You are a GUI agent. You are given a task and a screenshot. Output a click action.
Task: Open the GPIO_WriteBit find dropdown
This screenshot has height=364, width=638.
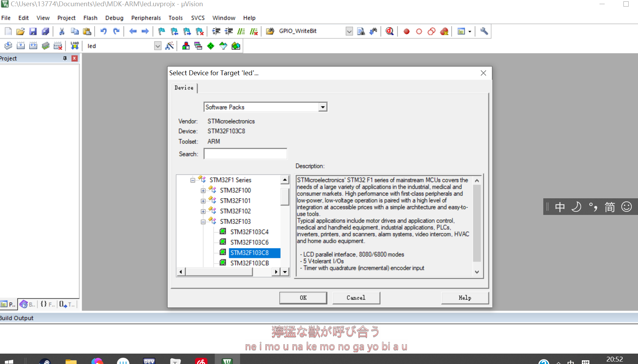tap(349, 31)
